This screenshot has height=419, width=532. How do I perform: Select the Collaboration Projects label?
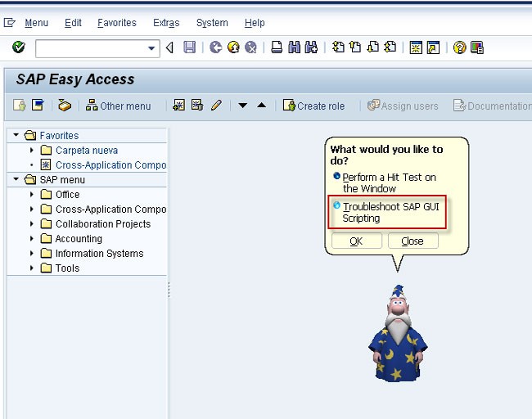[103, 224]
